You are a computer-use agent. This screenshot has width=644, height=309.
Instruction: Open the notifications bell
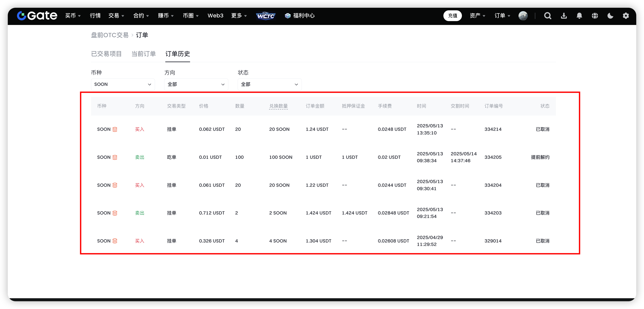click(579, 16)
